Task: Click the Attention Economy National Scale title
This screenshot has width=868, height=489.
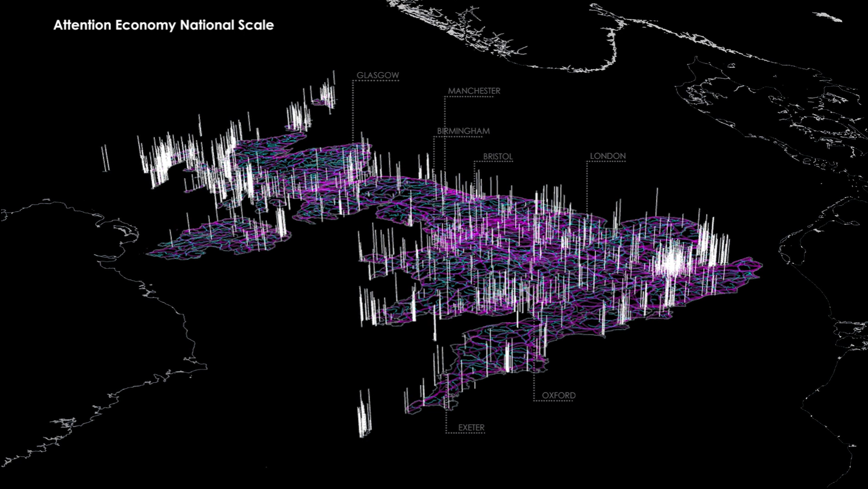Action: pos(163,25)
